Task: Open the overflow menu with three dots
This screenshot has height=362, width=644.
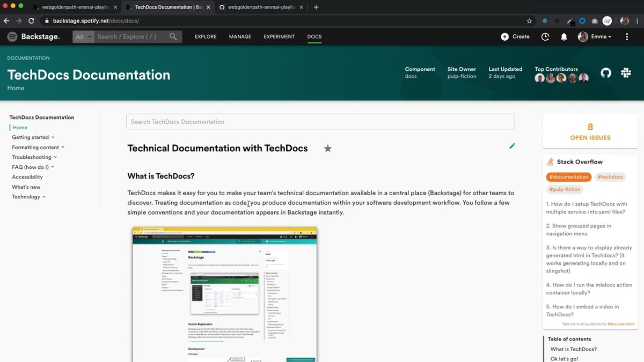Action: [626, 36]
